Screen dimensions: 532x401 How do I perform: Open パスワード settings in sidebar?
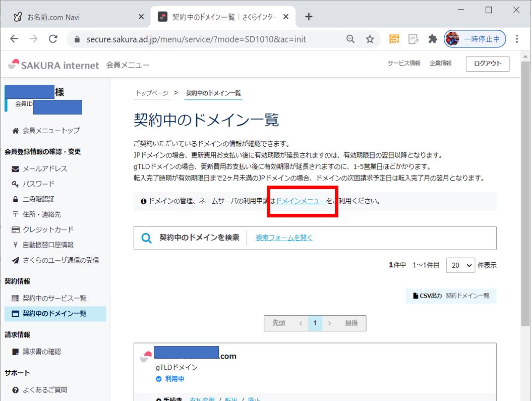38,184
